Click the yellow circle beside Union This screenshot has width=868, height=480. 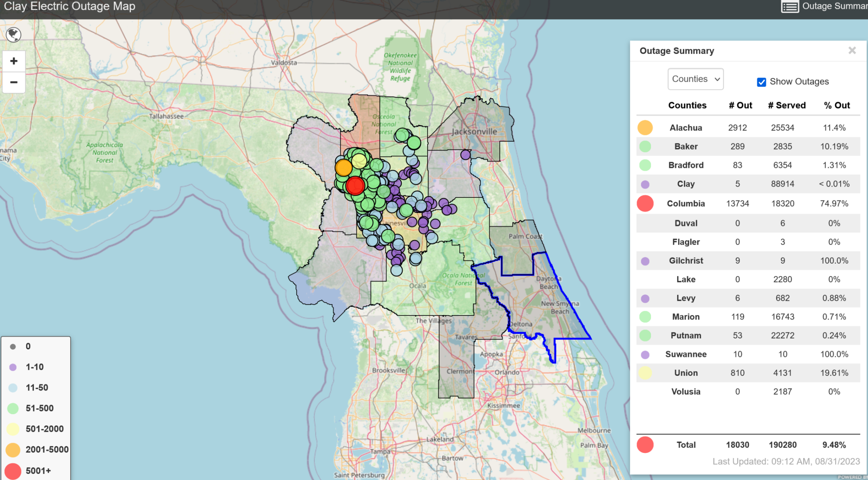click(645, 373)
